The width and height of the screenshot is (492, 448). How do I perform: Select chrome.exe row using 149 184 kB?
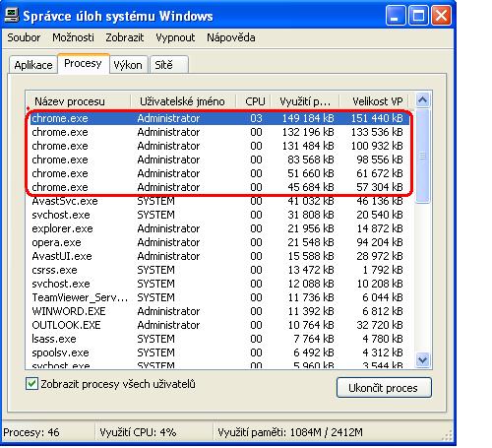[219, 118]
